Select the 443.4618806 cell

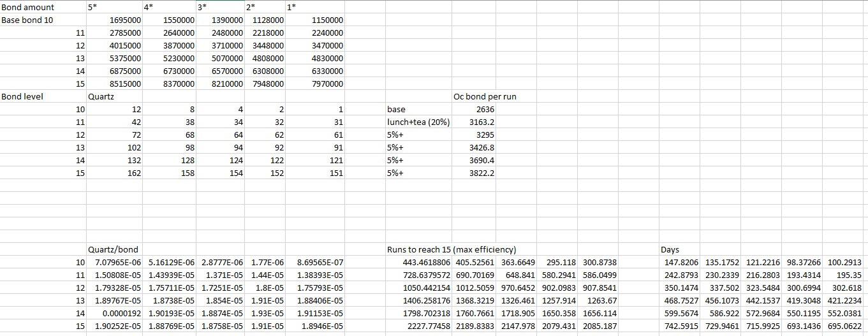click(x=418, y=262)
